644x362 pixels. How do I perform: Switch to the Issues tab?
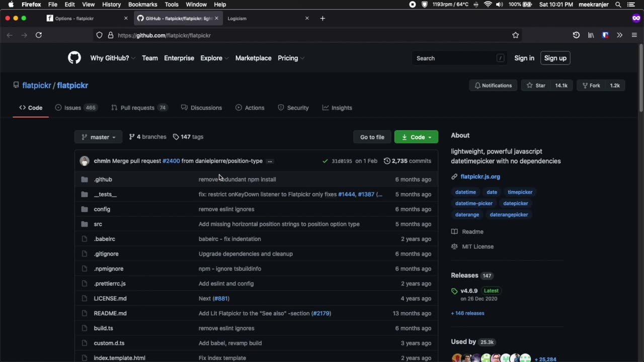[75, 108]
